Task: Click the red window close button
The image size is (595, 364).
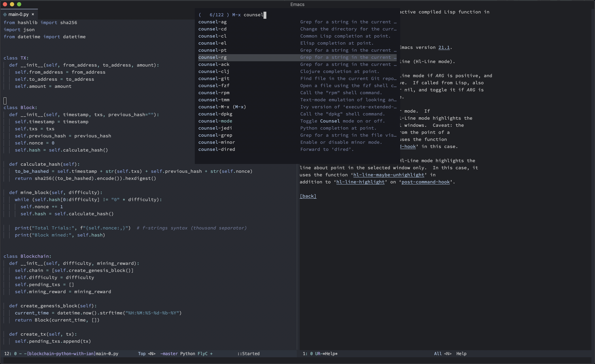Action: click(x=5, y=4)
